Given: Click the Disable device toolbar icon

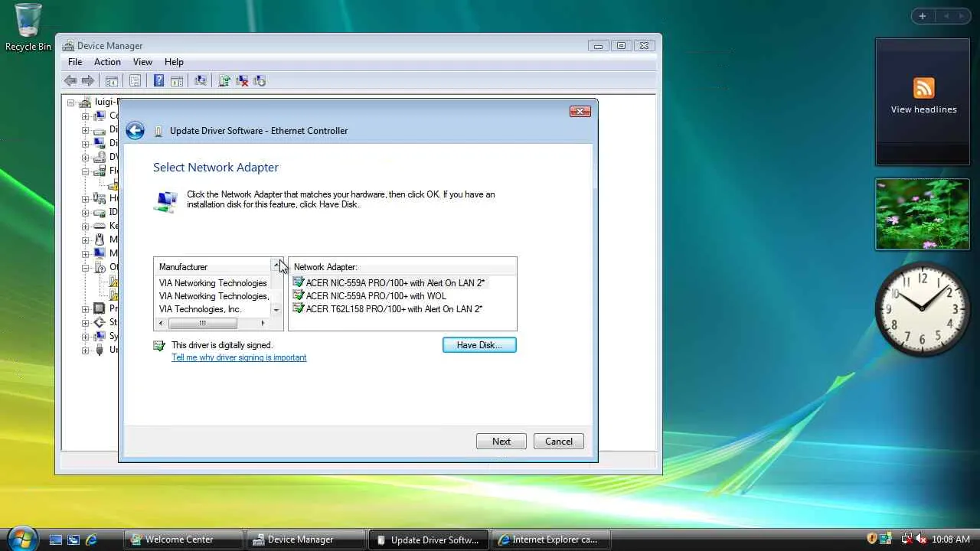Looking at the screenshot, I should coord(260,81).
